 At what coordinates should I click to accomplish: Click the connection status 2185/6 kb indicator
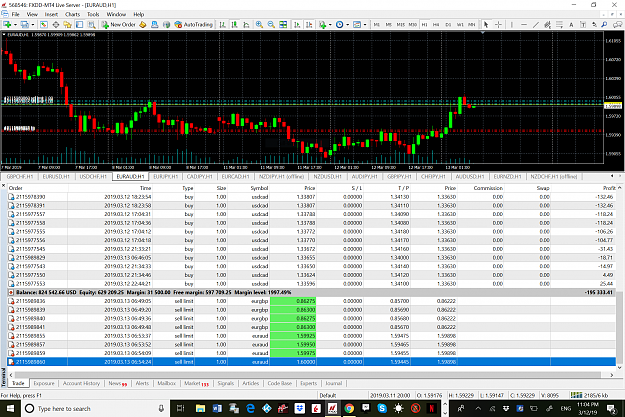(589, 395)
